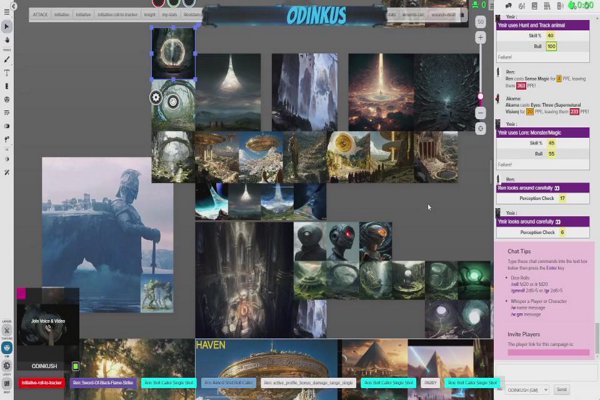600x400 pixels.
Task: Click the pink player invite link field
Action: [548, 353]
